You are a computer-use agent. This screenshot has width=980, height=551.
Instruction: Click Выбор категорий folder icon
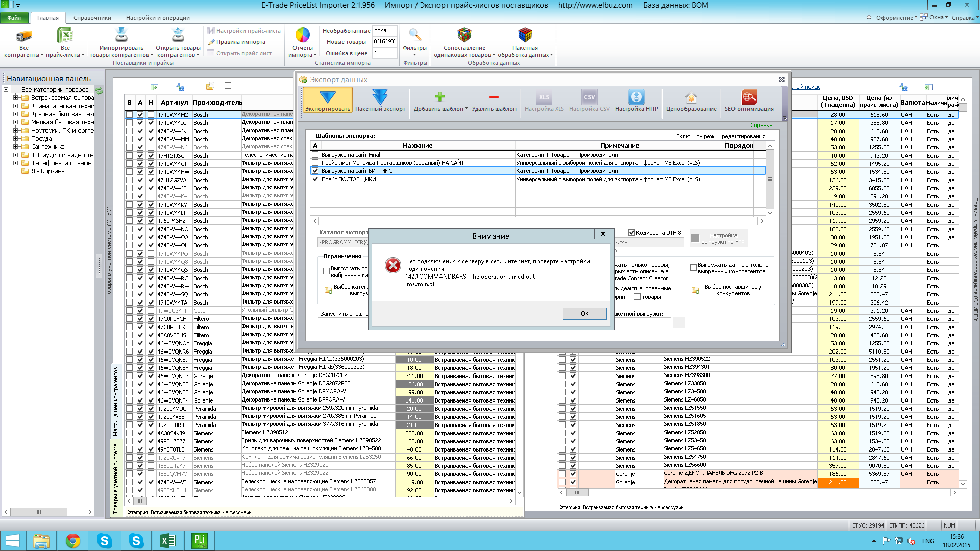pyautogui.click(x=328, y=290)
